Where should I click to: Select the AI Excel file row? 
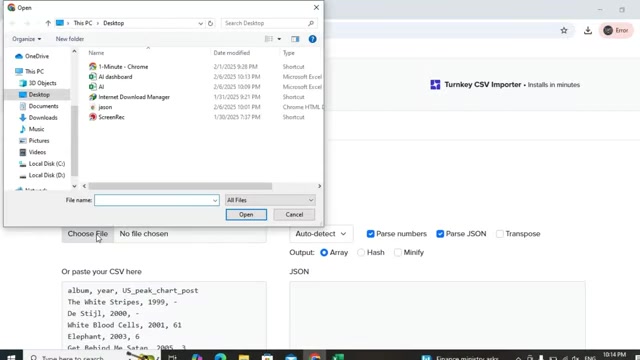tap(96, 87)
